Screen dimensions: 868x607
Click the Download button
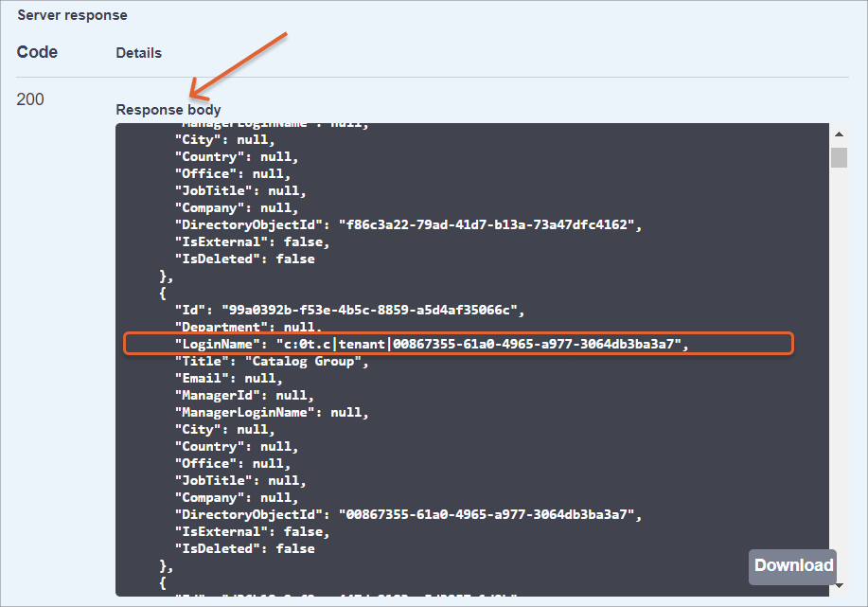click(x=793, y=566)
